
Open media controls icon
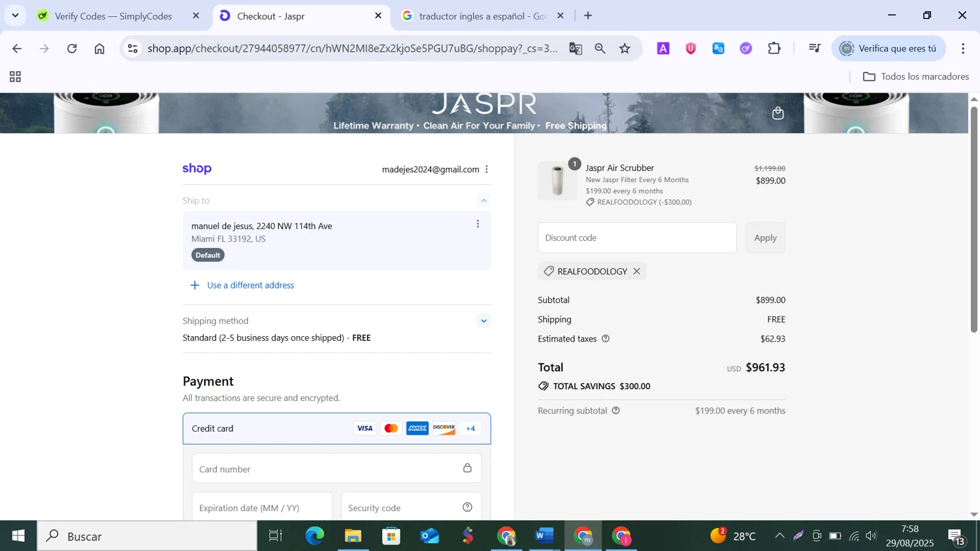point(815,48)
